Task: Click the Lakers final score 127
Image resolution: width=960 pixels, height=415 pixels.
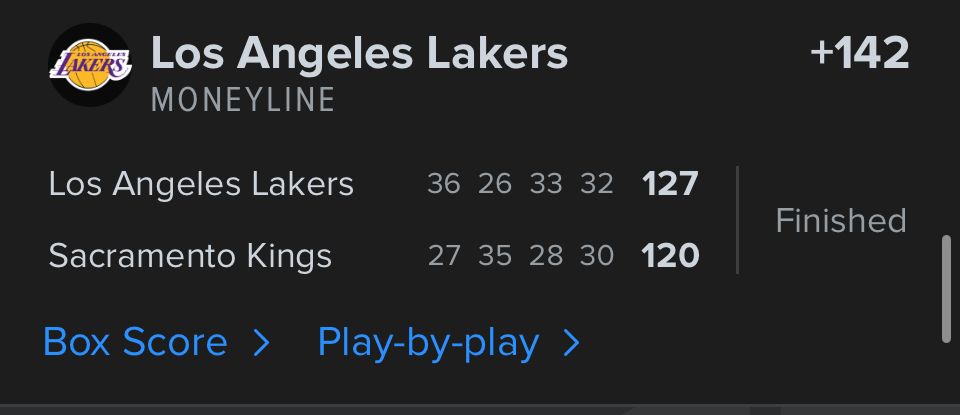Action: pos(669,184)
